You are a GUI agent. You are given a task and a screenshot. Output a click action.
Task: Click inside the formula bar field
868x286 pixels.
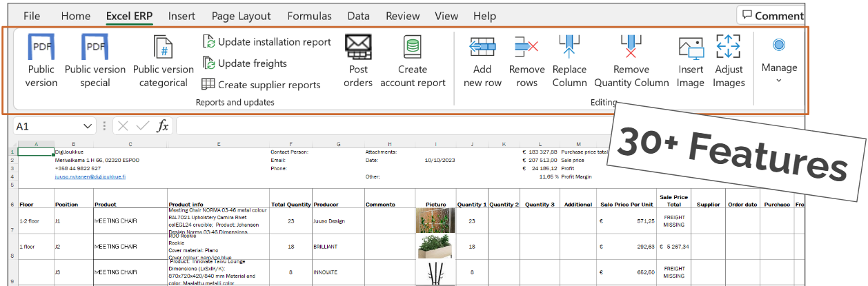coord(393,126)
